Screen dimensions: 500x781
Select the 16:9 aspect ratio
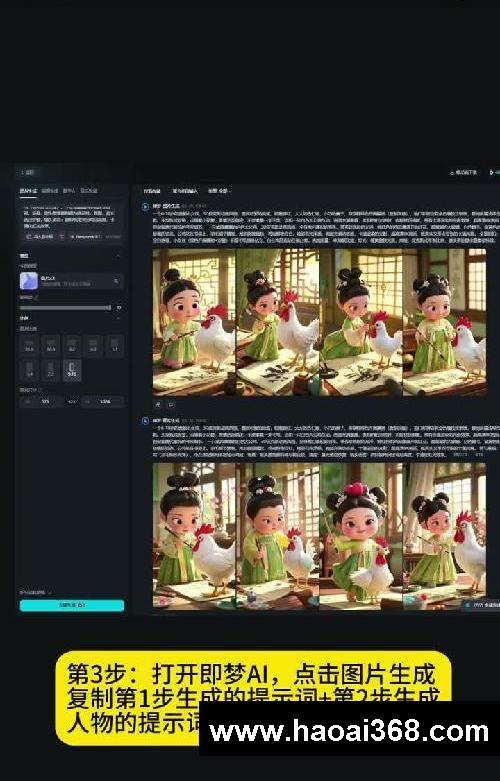tap(51, 345)
